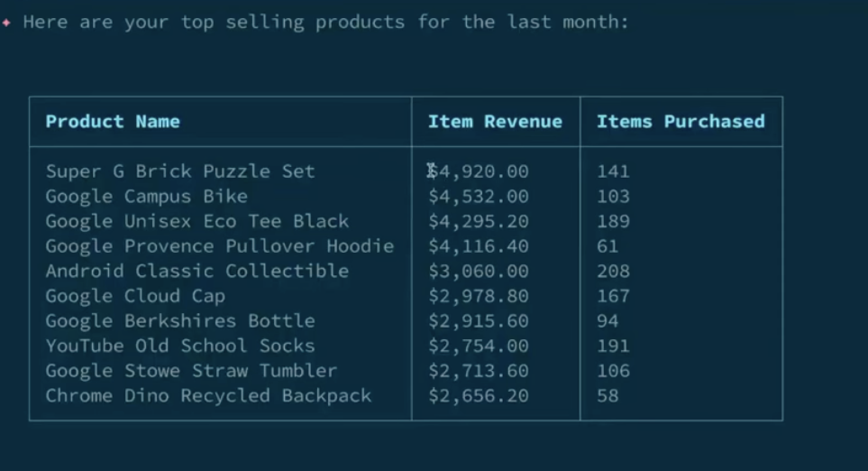The height and width of the screenshot is (471, 868).
Task: Click the pink sparkle icon beside the response
Action: pos(6,23)
